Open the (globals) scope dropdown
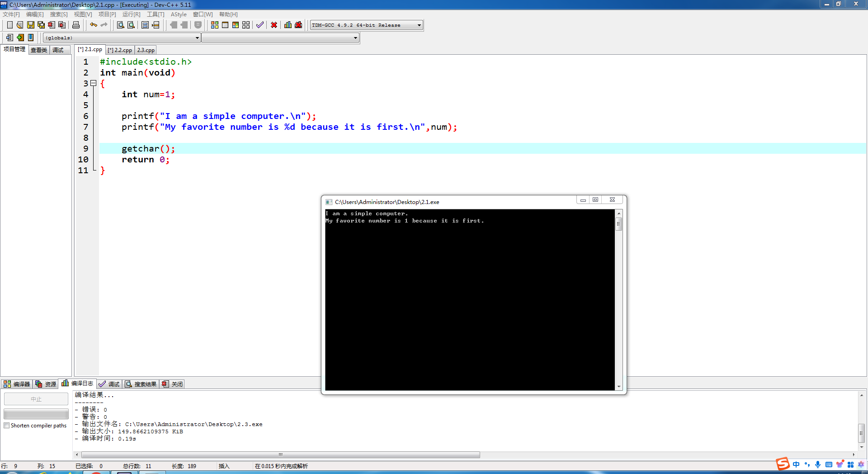The width and height of the screenshot is (868, 474). [122, 38]
